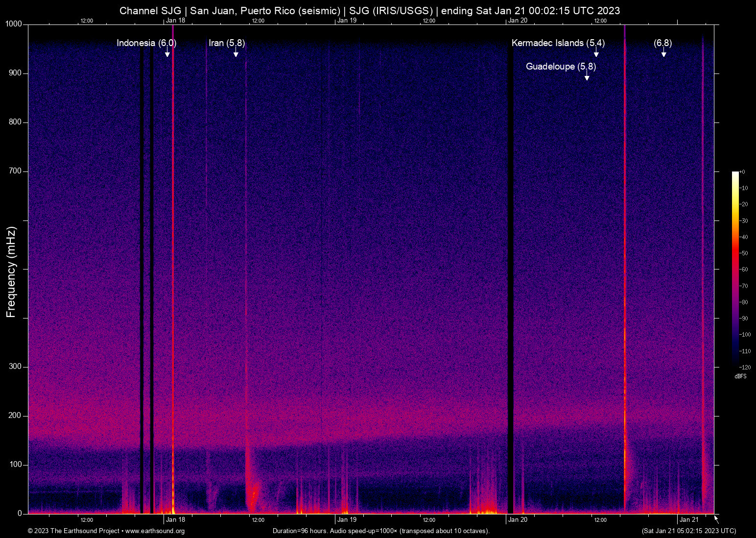Select the Iran (5.8) event label

pyautogui.click(x=227, y=43)
